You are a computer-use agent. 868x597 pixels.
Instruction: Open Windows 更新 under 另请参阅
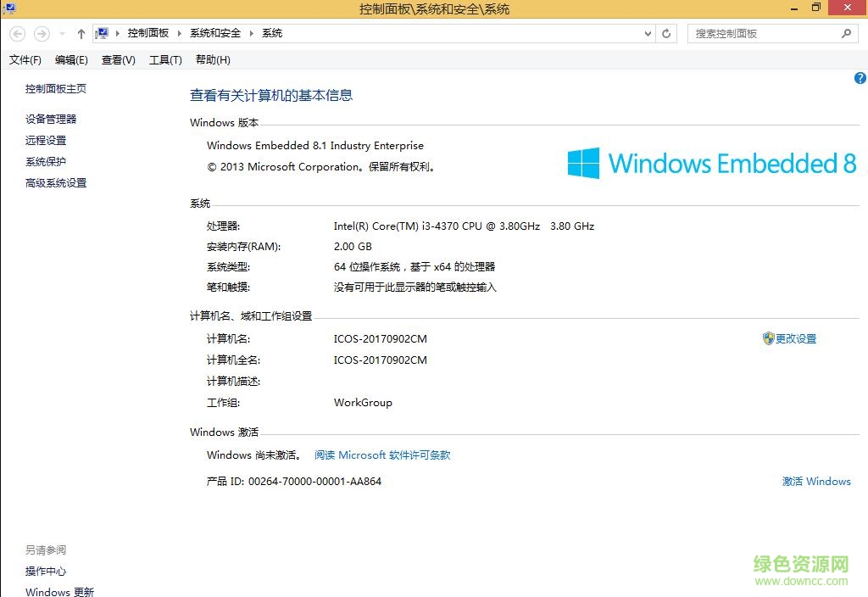click(59, 591)
